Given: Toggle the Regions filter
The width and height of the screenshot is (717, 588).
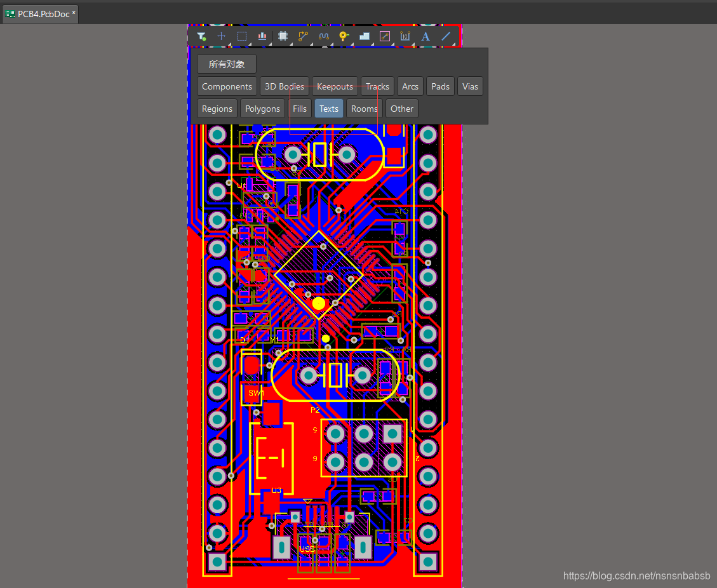Looking at the screenshot, I should pos(217,109).
